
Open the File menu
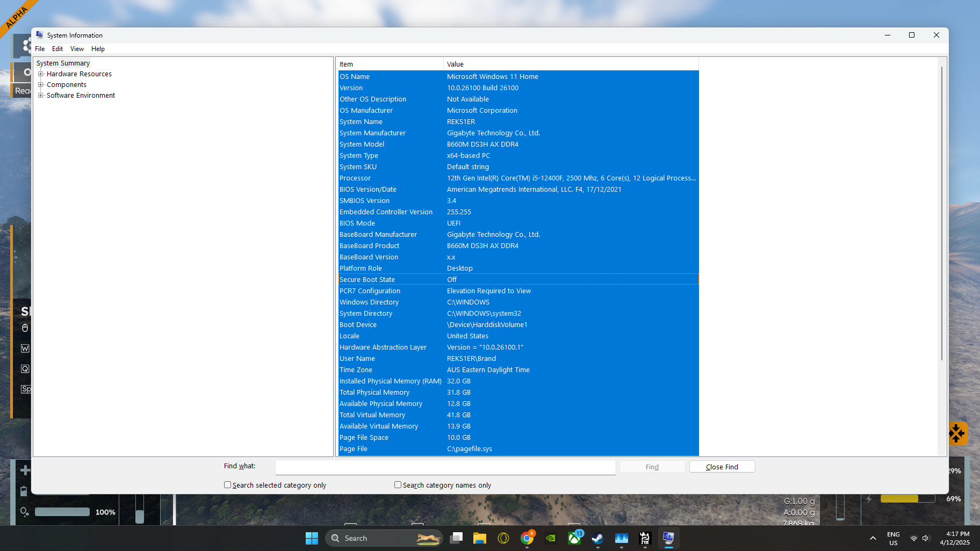pyautogui.click(x=40, y=49)
